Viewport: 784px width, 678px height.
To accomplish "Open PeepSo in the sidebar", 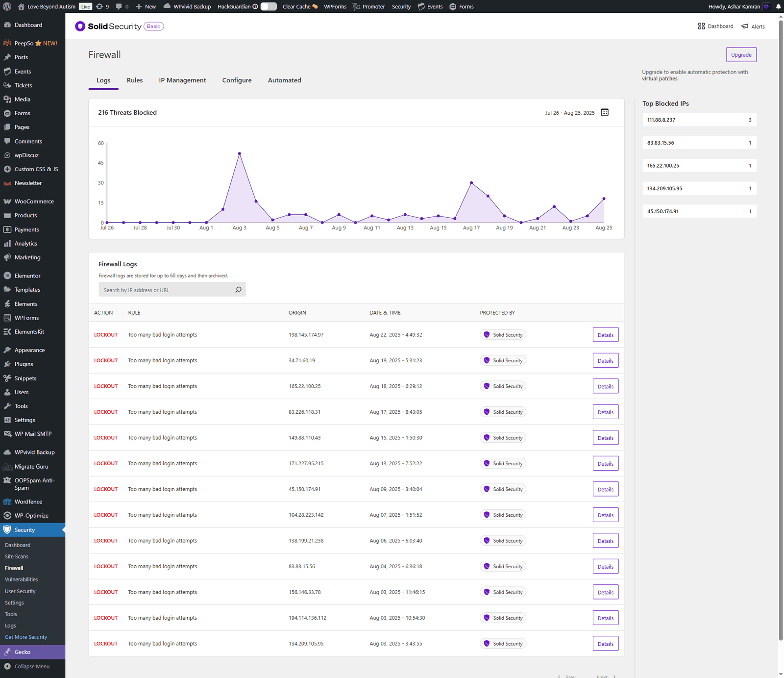I will [32, 43].
